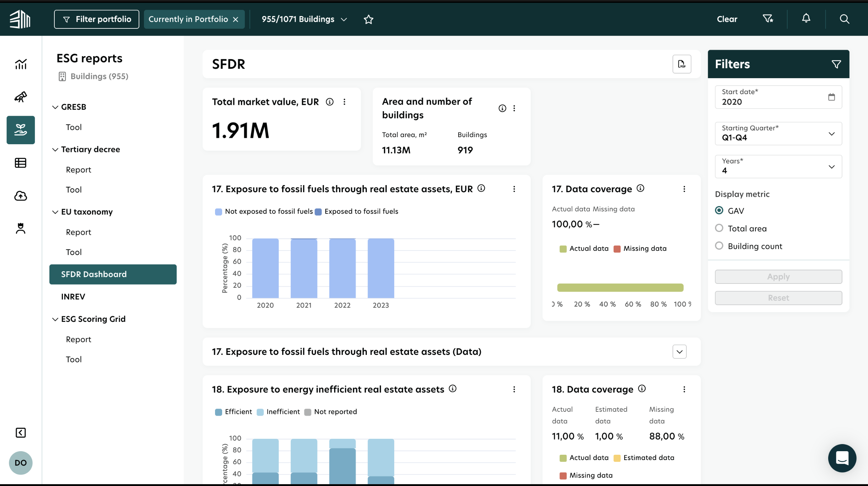Toggle Efficient legend series

[x=234, y=412]
